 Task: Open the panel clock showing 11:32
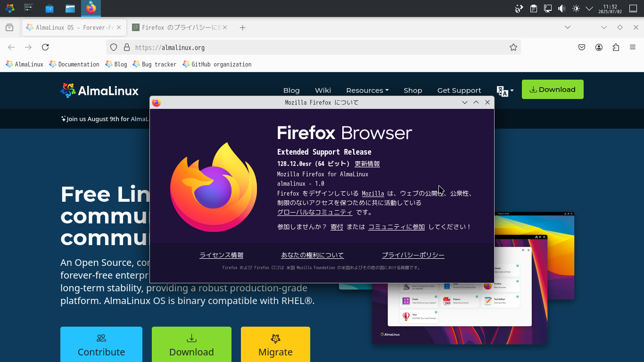[x=610, y=8]
